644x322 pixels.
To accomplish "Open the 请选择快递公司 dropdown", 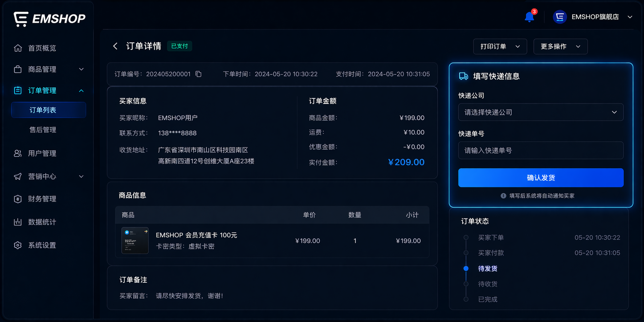I will (541, 112).
